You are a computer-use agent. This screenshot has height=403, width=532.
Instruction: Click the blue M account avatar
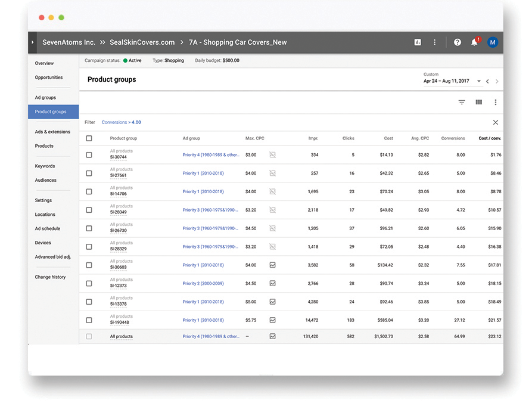pos(493,42)
